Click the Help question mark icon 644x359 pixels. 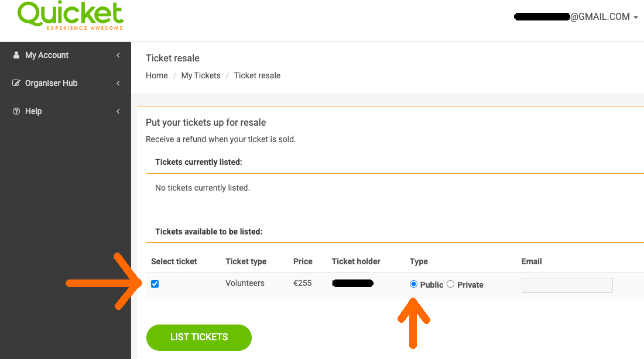pyautogui.click(x=16, y=111)
